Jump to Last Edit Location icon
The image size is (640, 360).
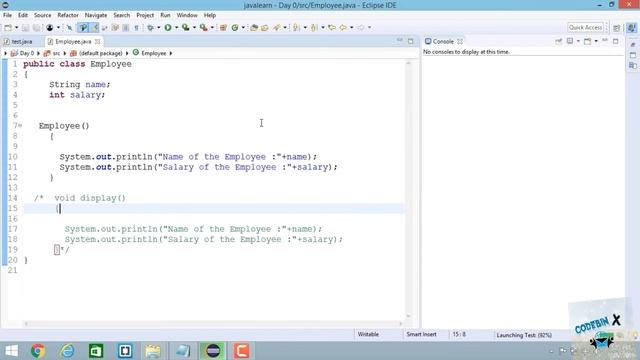coord(332,27)
